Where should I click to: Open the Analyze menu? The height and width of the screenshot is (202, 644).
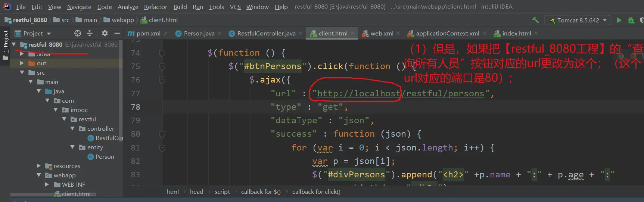128,7
